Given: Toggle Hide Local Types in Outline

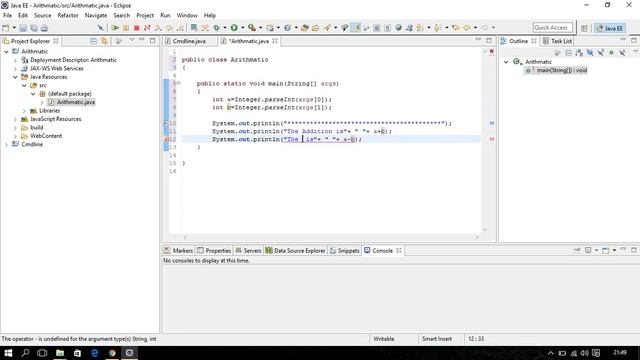Looking at the screenshot, I should [622, 53].
